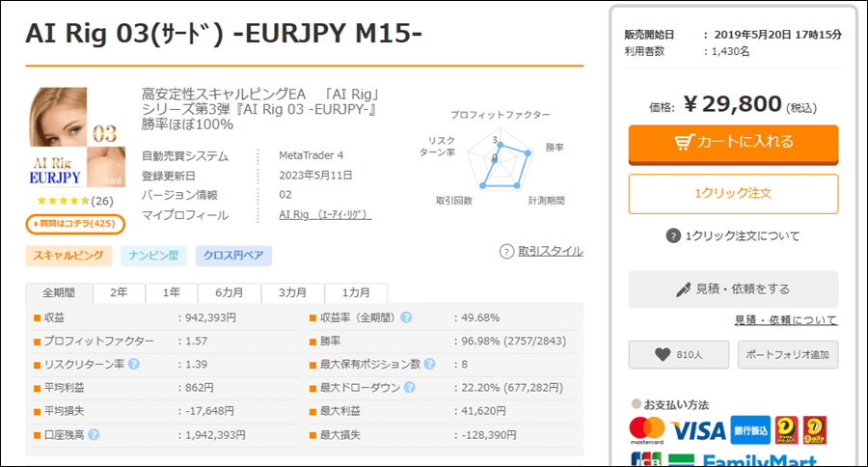Open help icon beside 最大保有ポジション数
868x467 pixels.
click(x=429, y=364)
